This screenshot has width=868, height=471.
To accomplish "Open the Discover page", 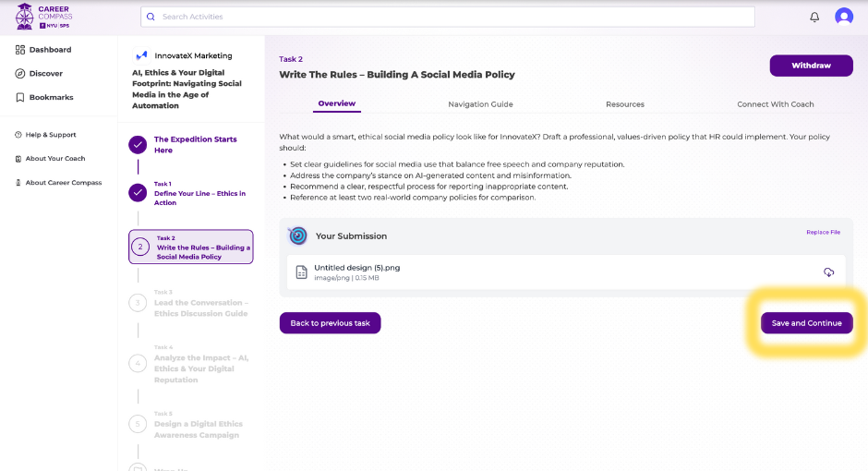I will pyautogui.click(x=45, y=74).
